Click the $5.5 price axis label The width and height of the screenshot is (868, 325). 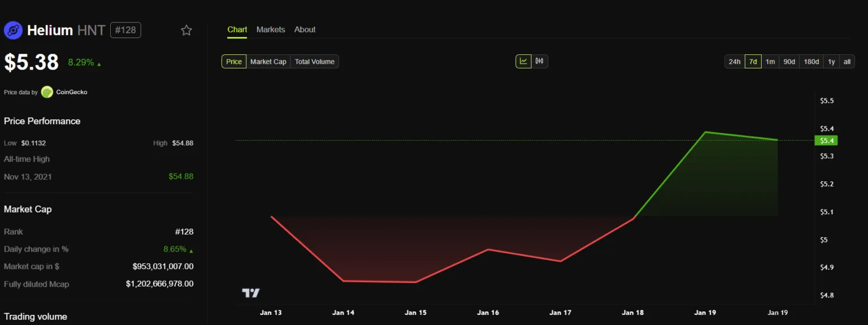827,101
